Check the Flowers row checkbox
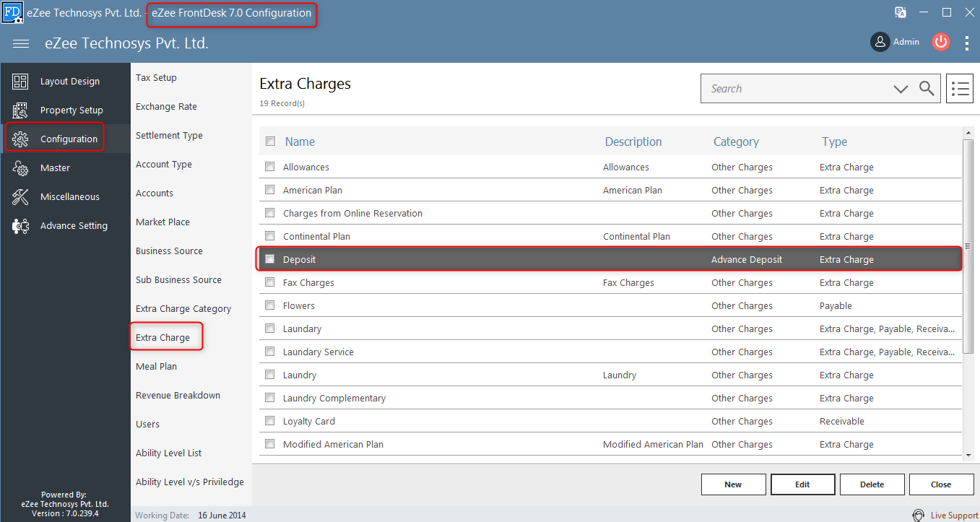980x522 pixels. click(x=270, y=305)
